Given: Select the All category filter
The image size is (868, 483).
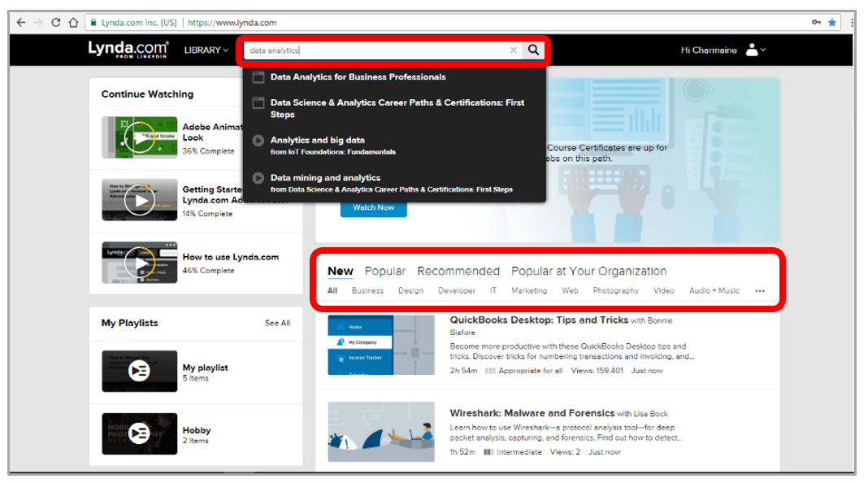Looking at the screenshot, I should click(332, 290).
